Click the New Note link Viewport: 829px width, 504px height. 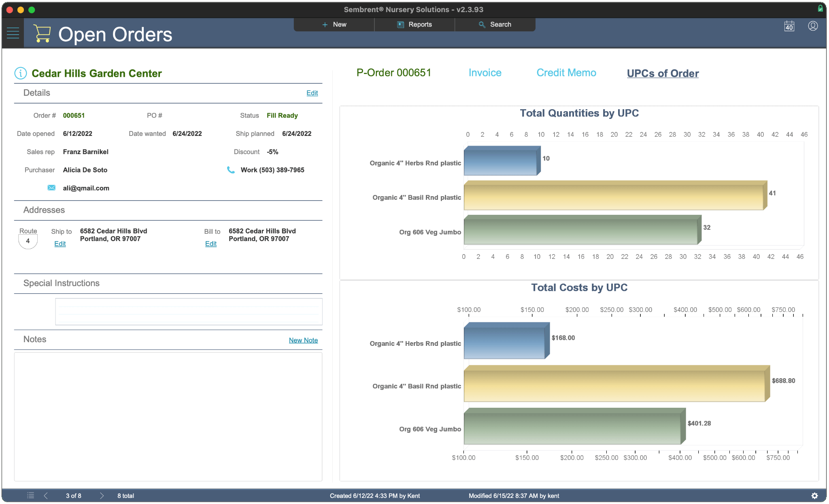tap(303, 340)
